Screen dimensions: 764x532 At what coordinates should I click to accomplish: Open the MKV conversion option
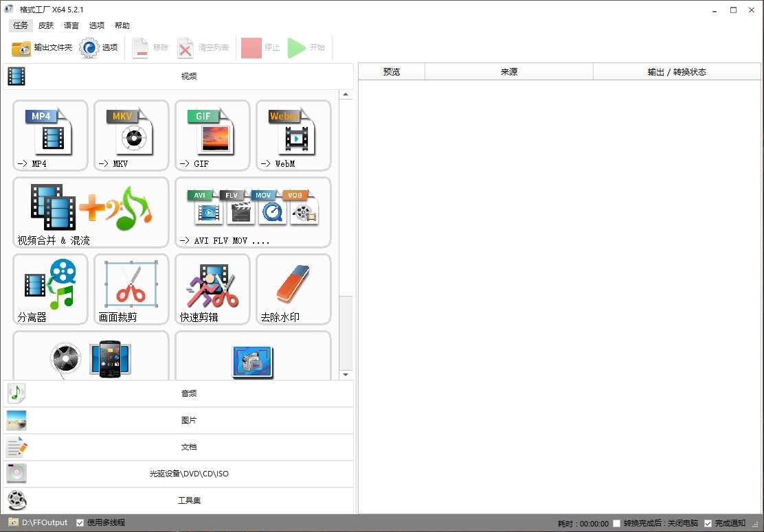tap(131, 135)
